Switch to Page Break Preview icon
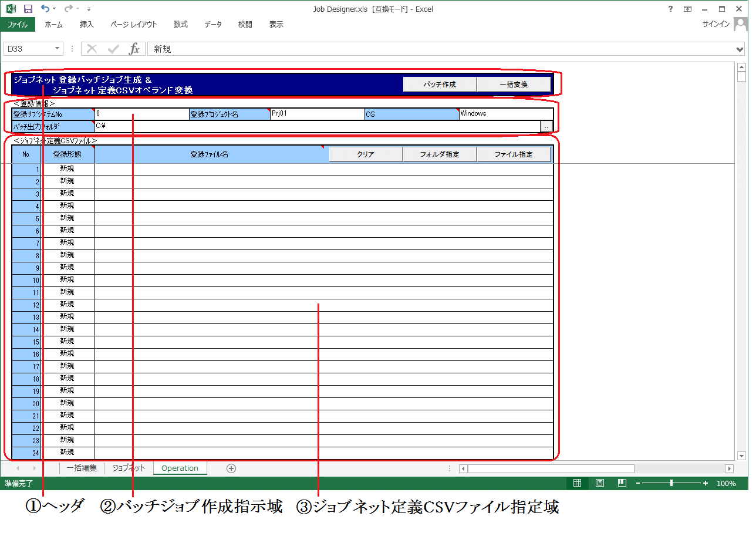 (622, 483)
